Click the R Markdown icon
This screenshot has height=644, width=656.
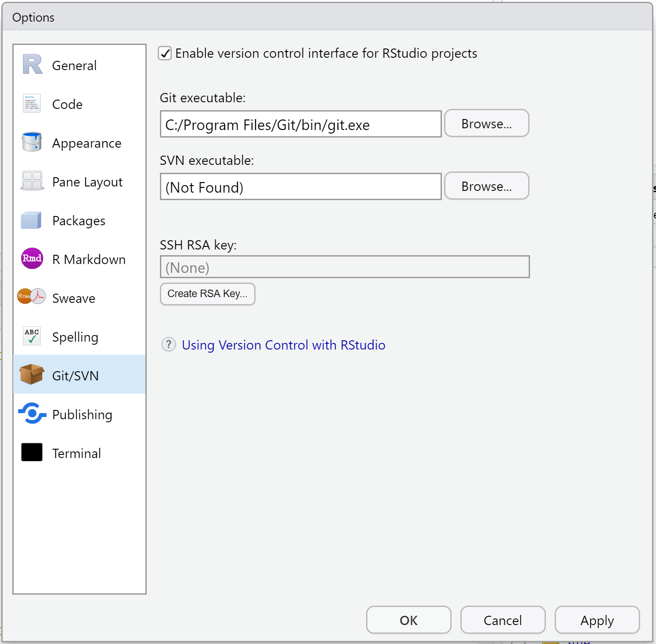click(x=31, y=259)
